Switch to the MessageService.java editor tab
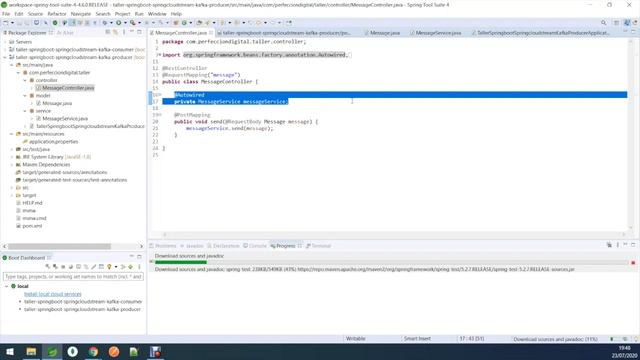Screen dimensions: 640x360 point(438,33)
